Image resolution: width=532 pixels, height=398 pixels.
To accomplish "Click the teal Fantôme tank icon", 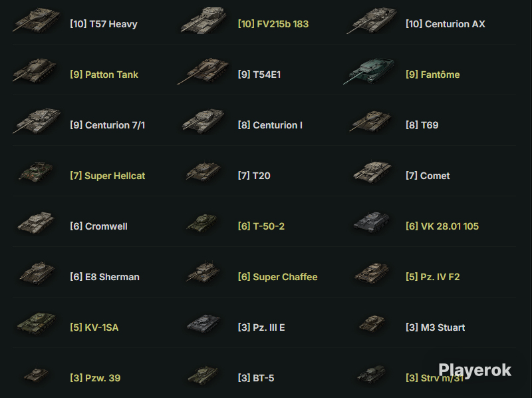I will [x=369, y=71].
